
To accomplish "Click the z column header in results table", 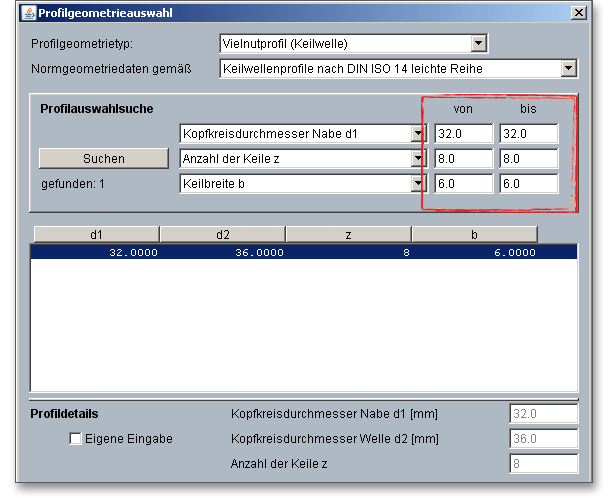I will point(348,235).
